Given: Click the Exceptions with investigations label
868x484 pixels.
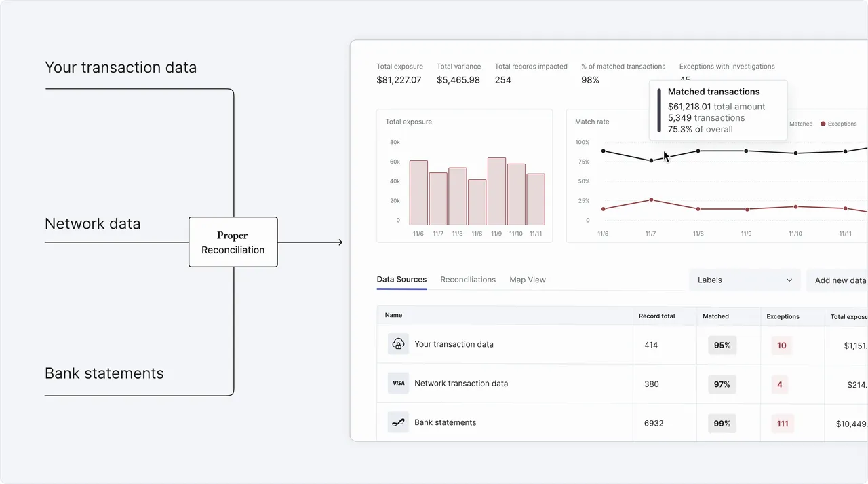Looking at the screenshot, I should pyautogui.click(x=727, y=67).
